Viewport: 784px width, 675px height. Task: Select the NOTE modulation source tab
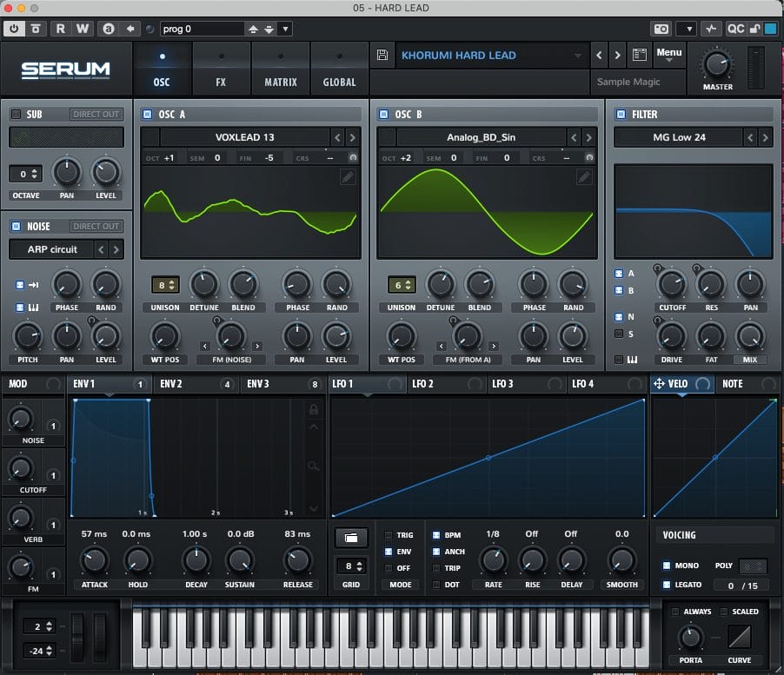(747, 384)
